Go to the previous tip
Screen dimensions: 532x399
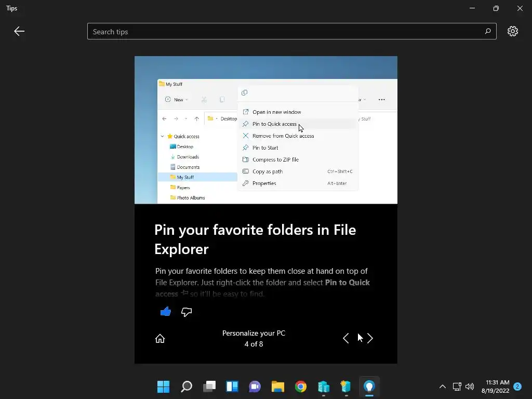point(345,338)
